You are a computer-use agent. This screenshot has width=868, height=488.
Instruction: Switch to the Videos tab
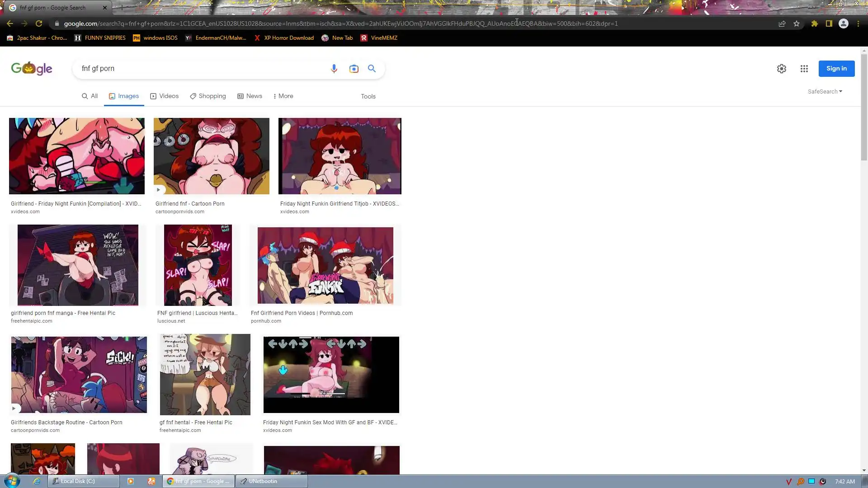pyautogui.click(x=165, y=96)
